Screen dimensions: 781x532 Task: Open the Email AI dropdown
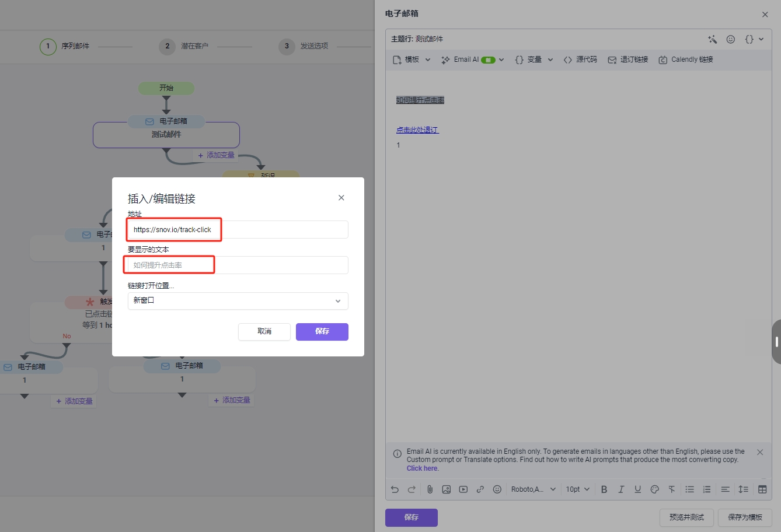[x=472, y=60]
